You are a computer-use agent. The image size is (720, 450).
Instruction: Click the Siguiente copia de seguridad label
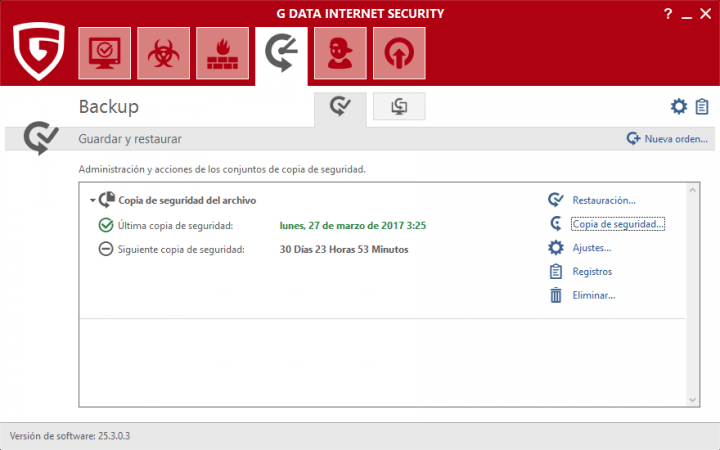pyautogui.click(x=181, y=249)
